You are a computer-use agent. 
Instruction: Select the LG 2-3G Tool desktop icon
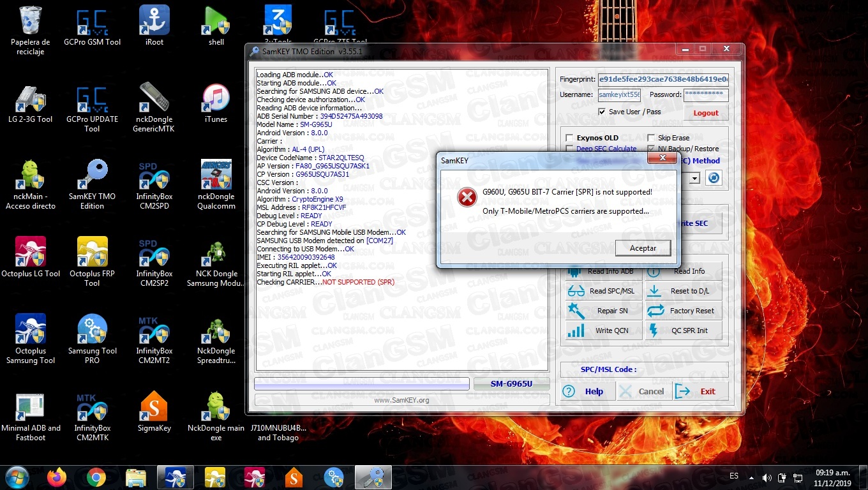click(x=31, y=103)
